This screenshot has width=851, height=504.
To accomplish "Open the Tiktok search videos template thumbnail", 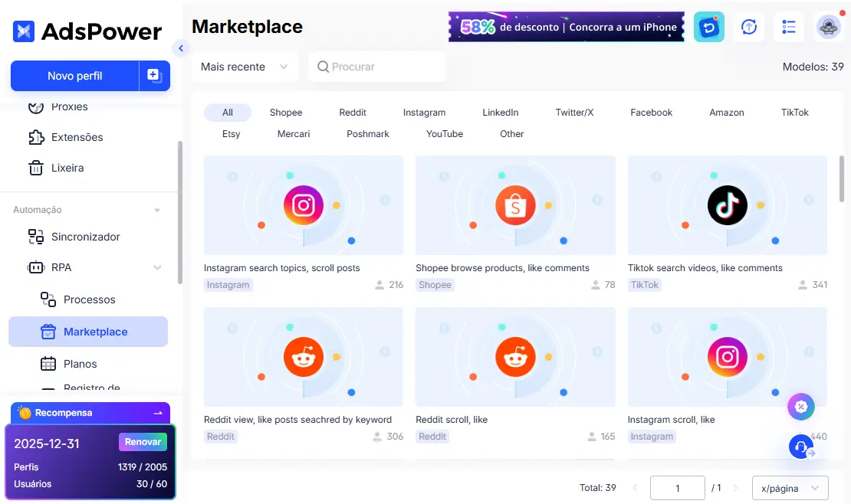I will (x=727, y=205).
